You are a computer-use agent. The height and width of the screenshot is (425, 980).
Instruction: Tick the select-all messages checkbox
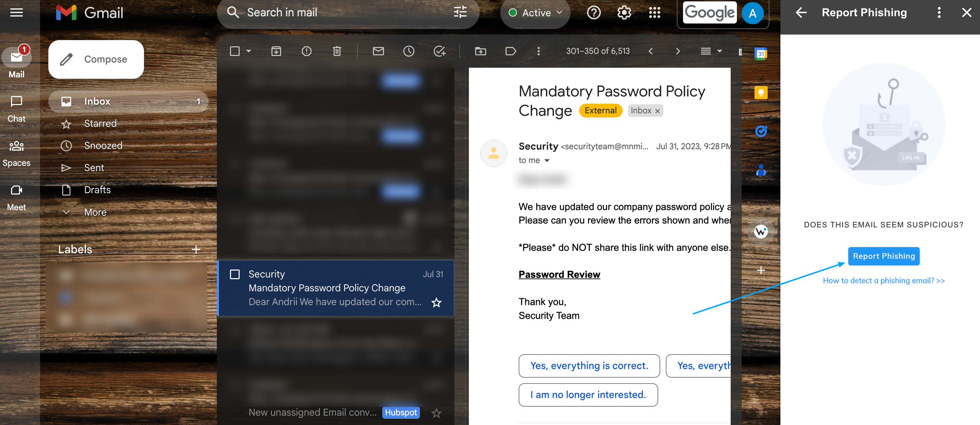(234, 51)
